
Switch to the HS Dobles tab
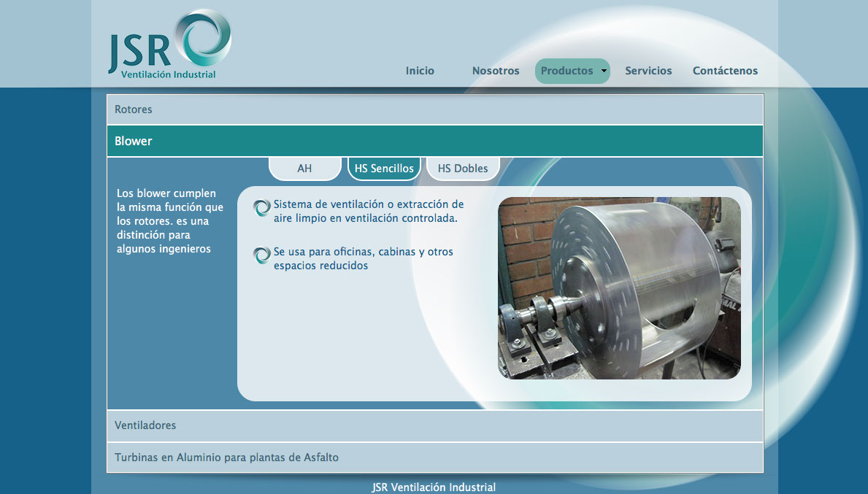tap(463, 169)
